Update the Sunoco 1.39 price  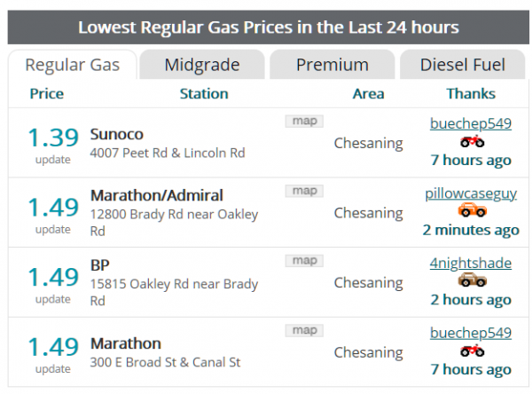point(52,160)
